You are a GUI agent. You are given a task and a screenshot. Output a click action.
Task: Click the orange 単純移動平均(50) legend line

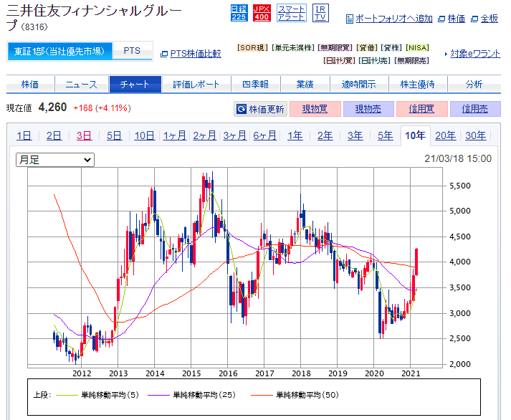[x=262, y=395]
